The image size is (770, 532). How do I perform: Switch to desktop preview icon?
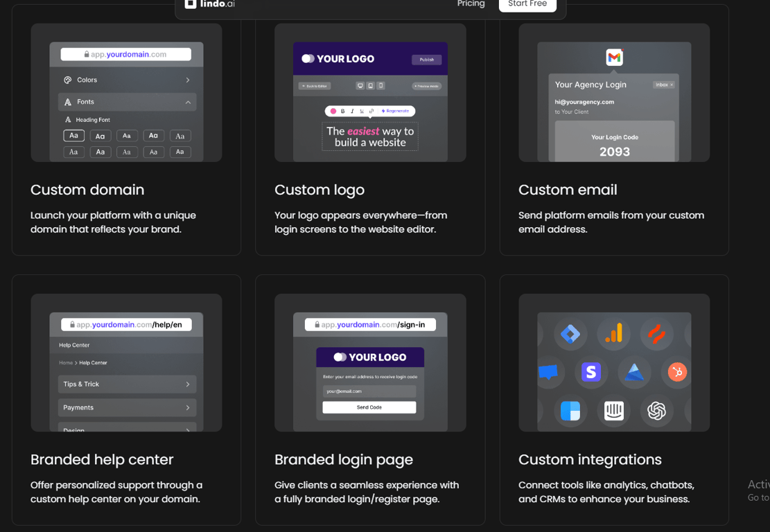point(360,86)
